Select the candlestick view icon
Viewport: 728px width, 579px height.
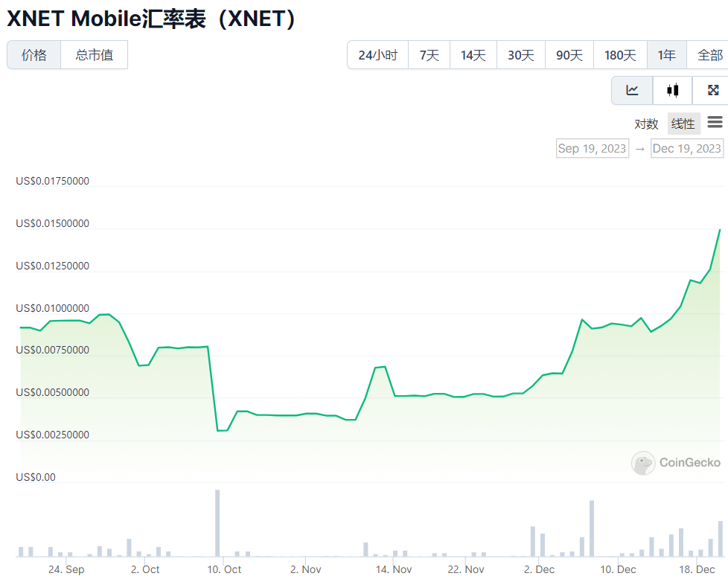click(x=672, y=90)
